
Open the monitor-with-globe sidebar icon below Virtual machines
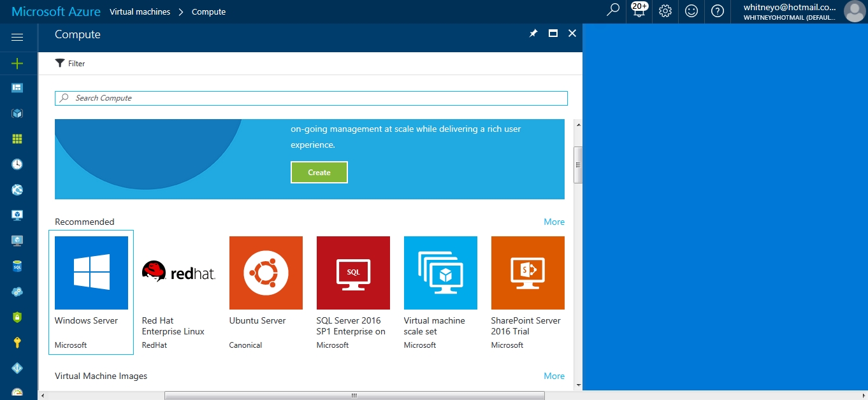(x=17, y=241)
